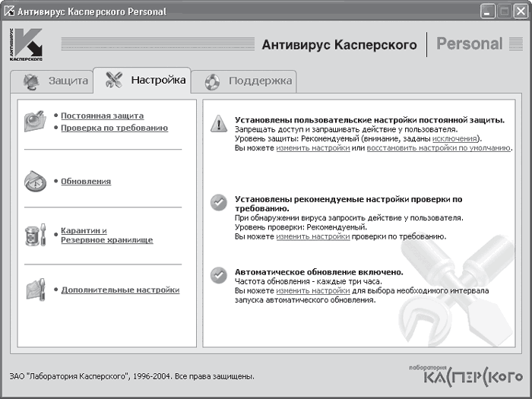
Task: Click the copyright text 'ЗАО "Лаборатория Касперского"'
Action: (x=68, y=377)
